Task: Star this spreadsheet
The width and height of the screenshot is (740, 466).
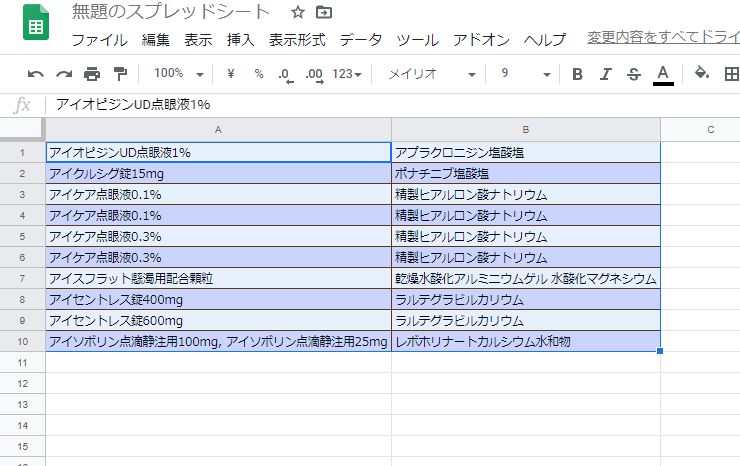Action: click(x=297, y=13)
